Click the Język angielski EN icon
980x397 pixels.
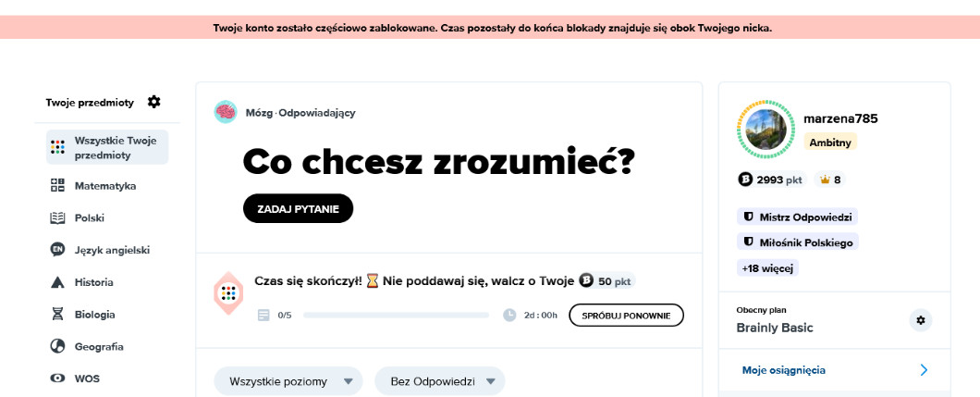coord(57,250)
